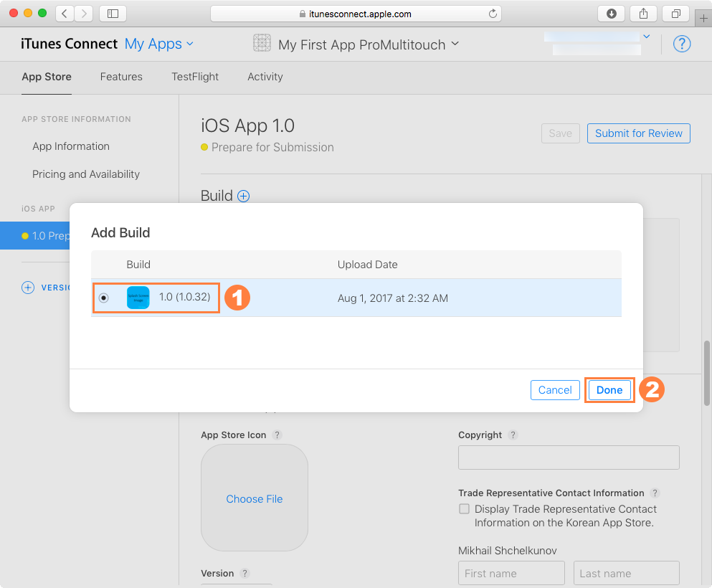Open Trade Representative Contact Information help tooltip
Viewport: 712px width, 588px height.
(655, 493)
